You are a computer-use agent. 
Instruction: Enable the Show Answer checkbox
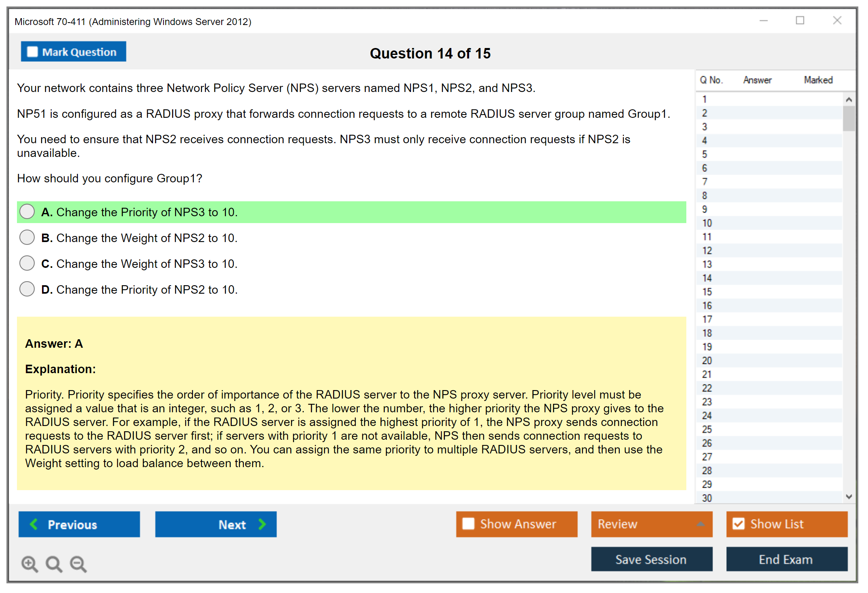pyautogui.click(x=468, y=524)
